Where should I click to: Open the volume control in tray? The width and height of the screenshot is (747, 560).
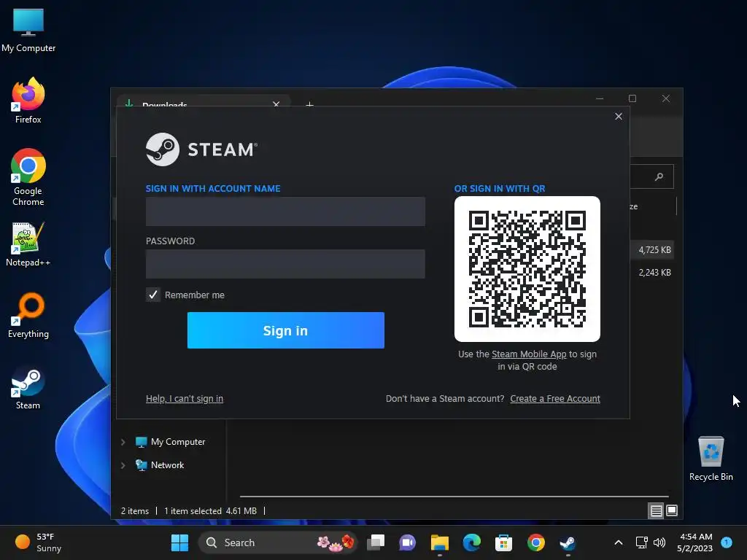(659, 542)
